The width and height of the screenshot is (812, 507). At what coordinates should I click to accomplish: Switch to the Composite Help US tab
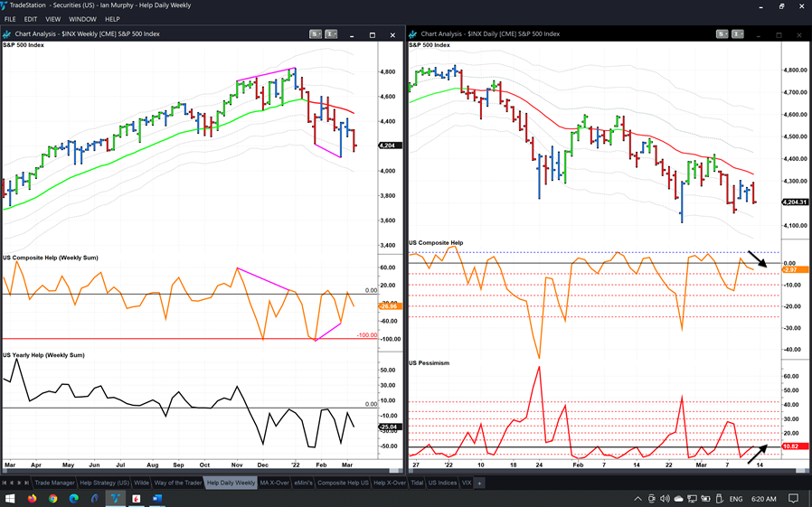tap(342, 484)
